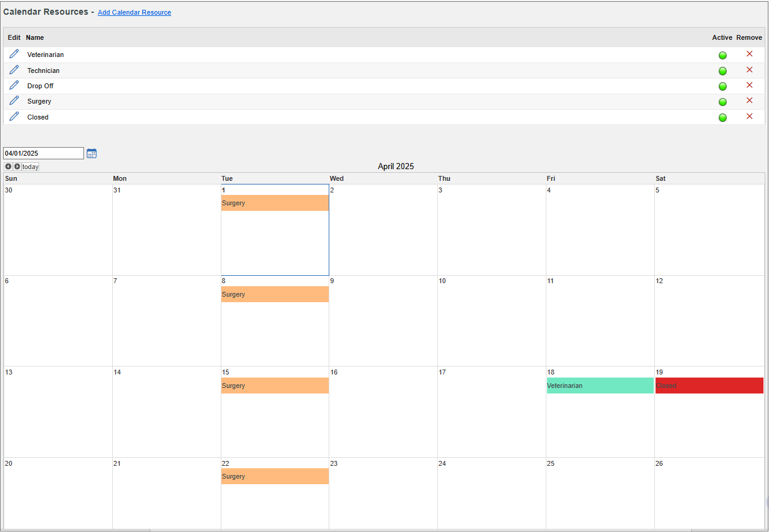Go to next month arrow
Viewport: 769px width, 532px height.
pyautogui.click(x=17, y=167)
